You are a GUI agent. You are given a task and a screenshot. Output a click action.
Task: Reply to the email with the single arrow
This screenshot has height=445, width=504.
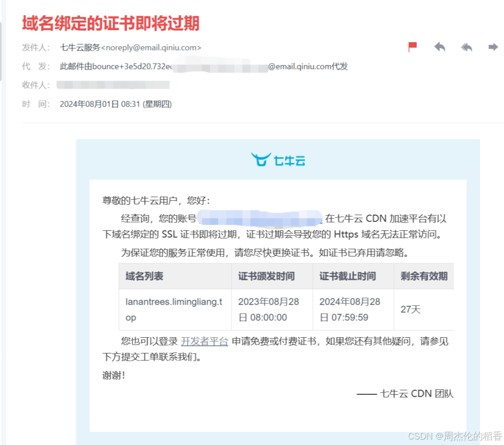pyautogui.click(x=440, y=47)
